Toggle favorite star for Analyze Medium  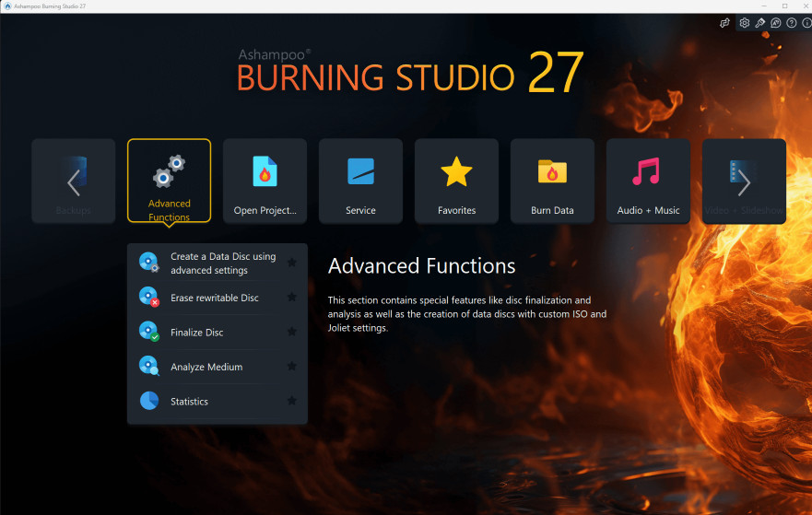pyautogui.click(x=292, y=366)
